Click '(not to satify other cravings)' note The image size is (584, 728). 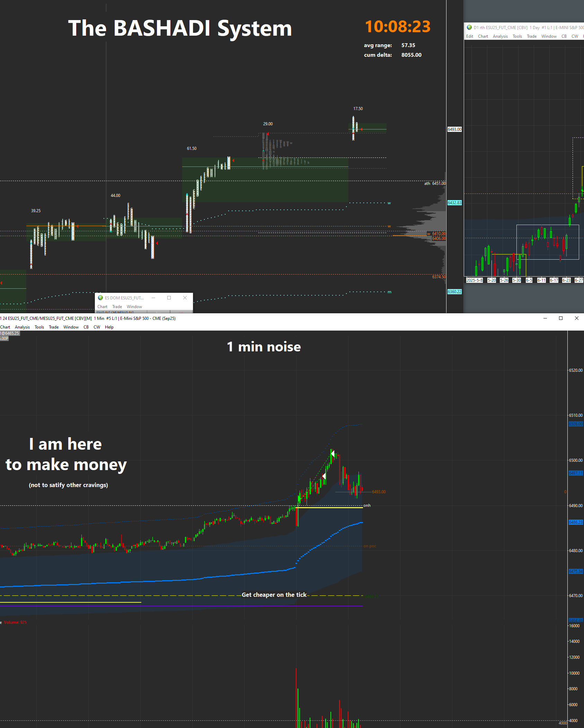pos(68,485)
